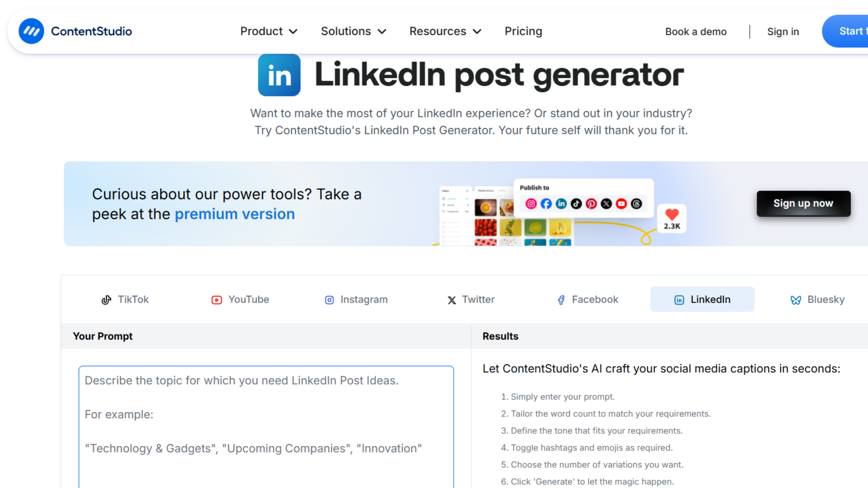The width and height of the screenshot is (868, 488).
Task: Open the Pricing page
Action: click(x=523, y=31)
